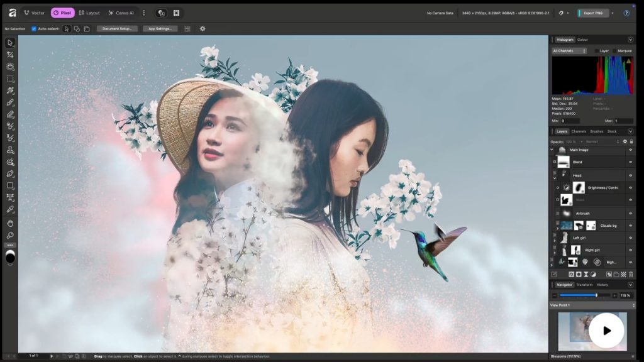Switch to the Vector studio tab
The height and width of the screenshot is (362, 644).
(x=35, y=13)
